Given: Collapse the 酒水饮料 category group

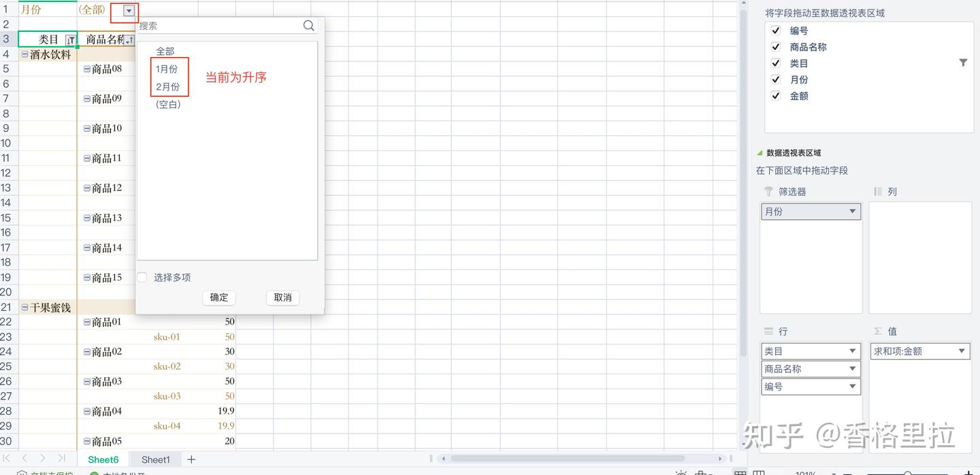Looking at the screenshot, I should pos(24,54).
